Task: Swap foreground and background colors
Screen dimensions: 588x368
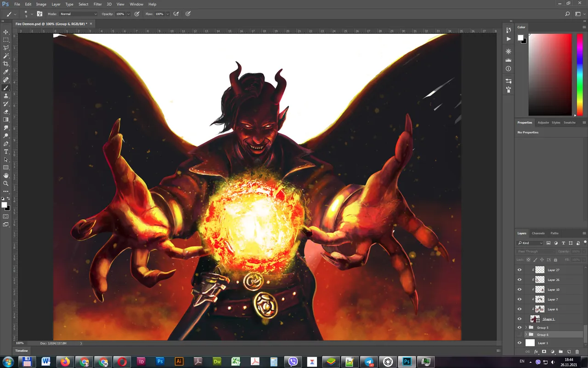Action: point(8,199)
